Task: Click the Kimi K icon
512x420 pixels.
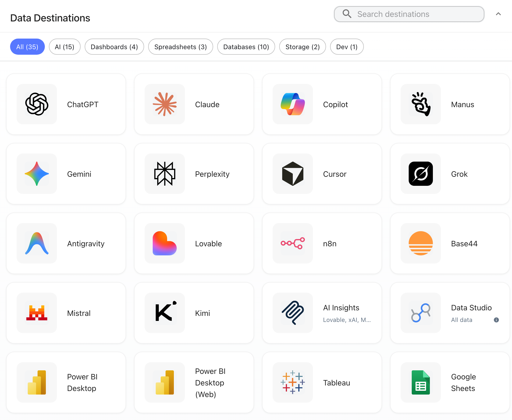Action: [166, 311]
